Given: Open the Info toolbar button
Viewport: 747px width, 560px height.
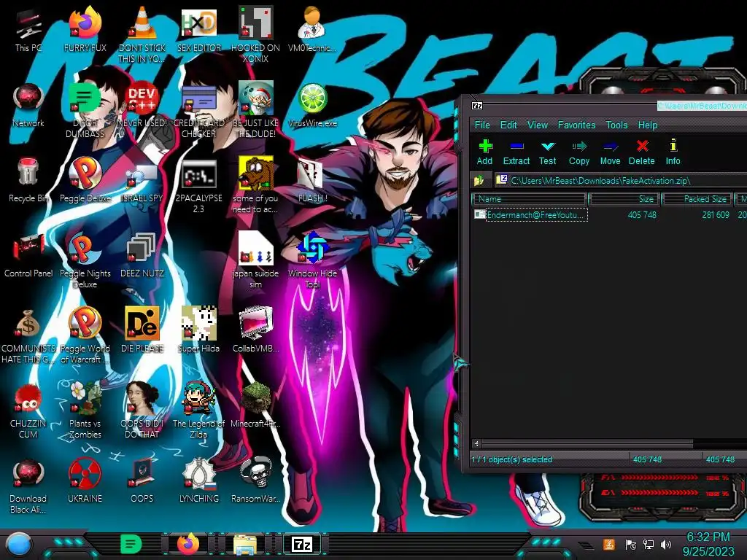Looking at the screenshot, I should coord(673,152).
